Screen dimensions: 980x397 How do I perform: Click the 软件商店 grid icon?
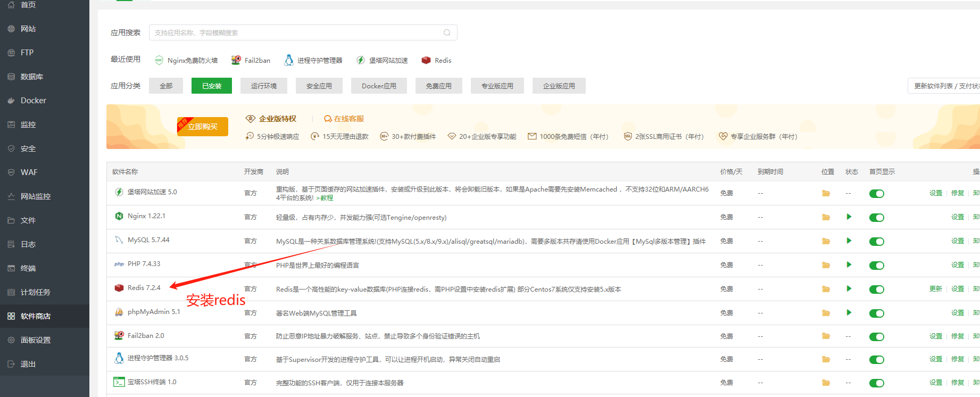11,316
